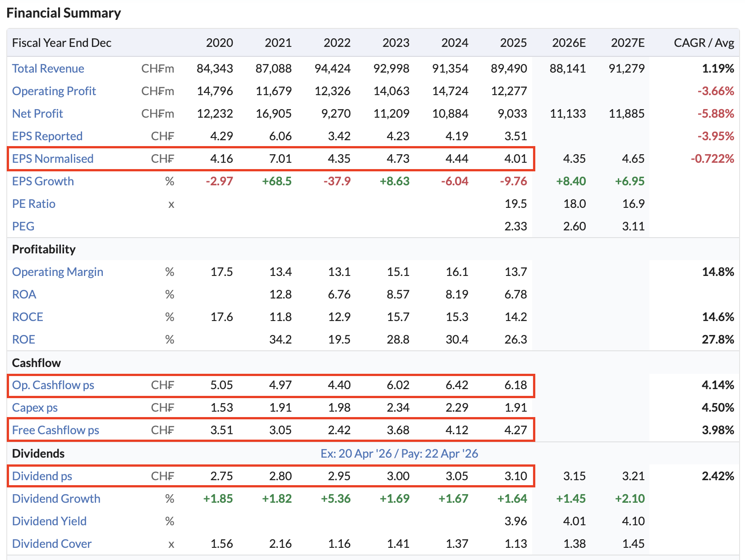Image resolution: width=745 pixels, height=560 pixels.
Task: Click the EPS Growth link
Action: [43, 181]
